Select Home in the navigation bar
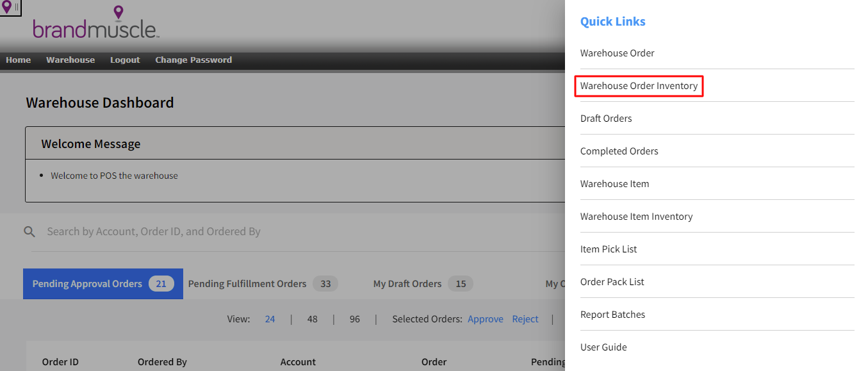The height and width of the screenshot is (371, 868). (x=18, y=60)
